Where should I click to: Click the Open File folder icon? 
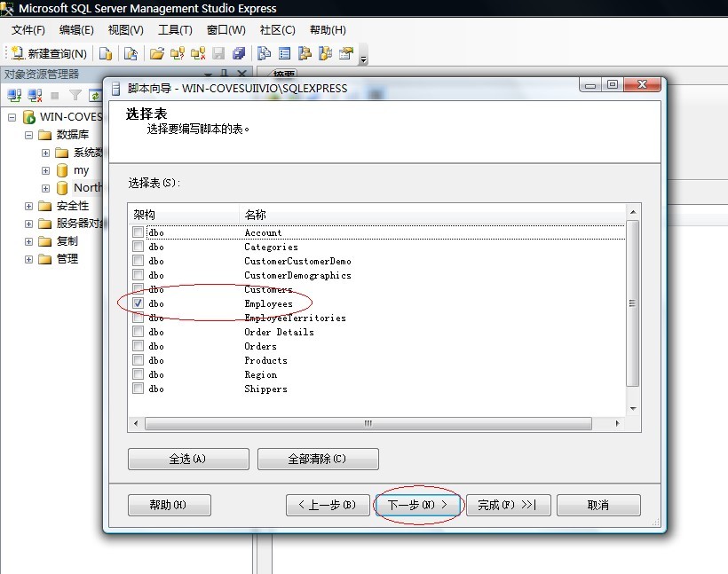coord(157,54)
